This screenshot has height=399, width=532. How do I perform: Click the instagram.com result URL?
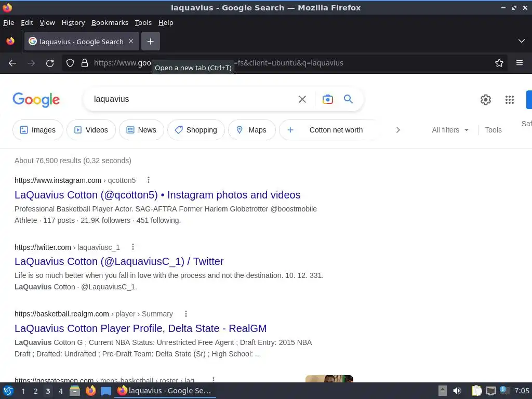pyautogui.click(x=75, y=180)
